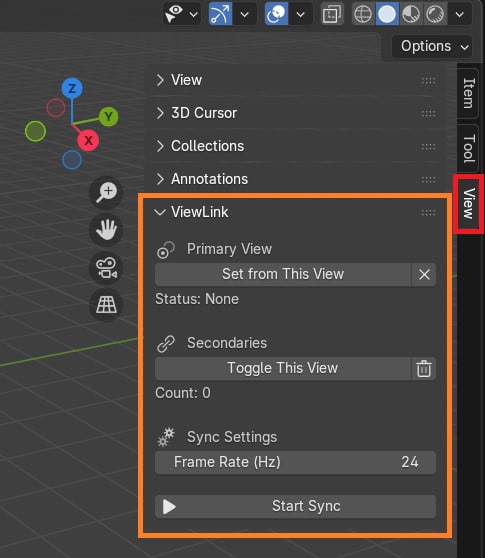Click the Move view hand icon
The width and height of the screenshot is (485, 558).
[x=106, y=230]
